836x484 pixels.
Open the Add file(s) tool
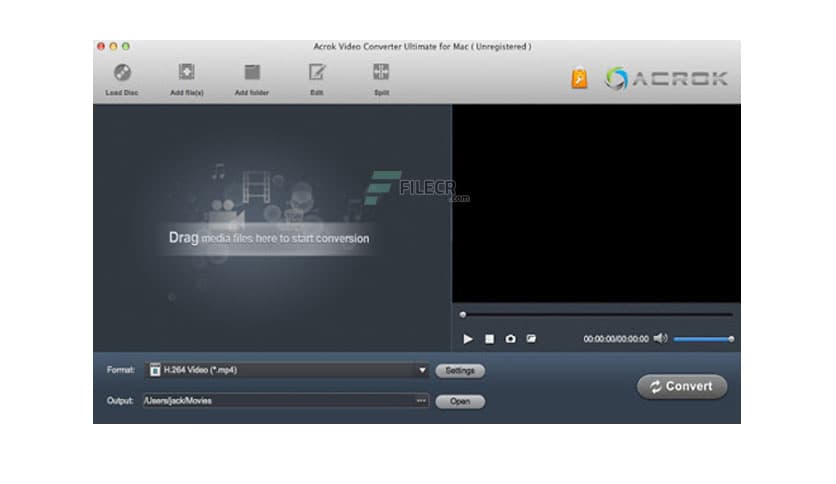(187, 79)
